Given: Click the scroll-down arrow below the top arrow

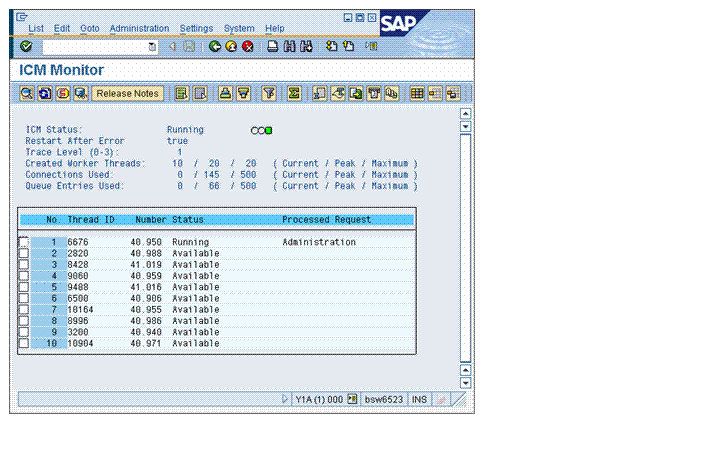Looking at the screenshot, I should tap(465, 126).
